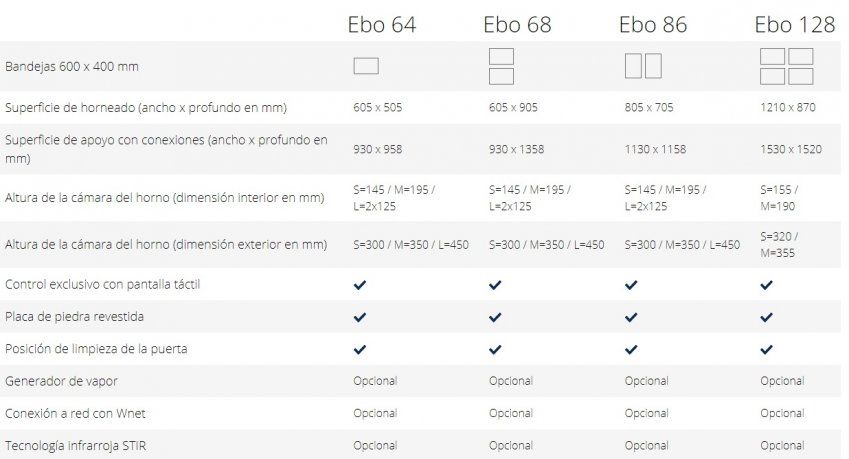Click Ebo 64 touchscreen control checkmark
This screenshot has width=849, height=459.
[360, 285]
